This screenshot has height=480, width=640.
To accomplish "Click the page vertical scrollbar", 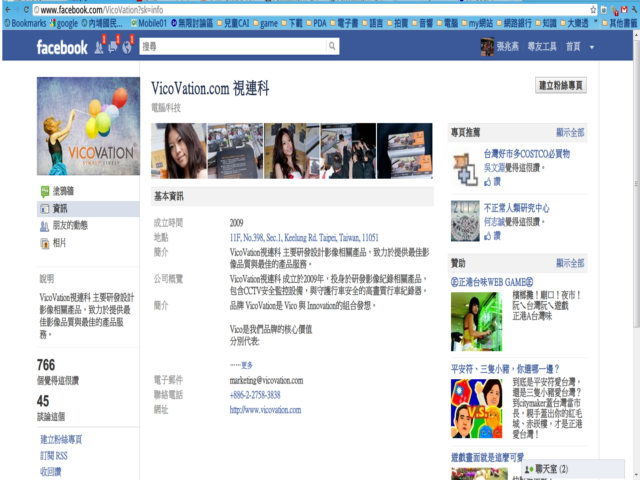I will pyautogui.click(x=636, y=184).
